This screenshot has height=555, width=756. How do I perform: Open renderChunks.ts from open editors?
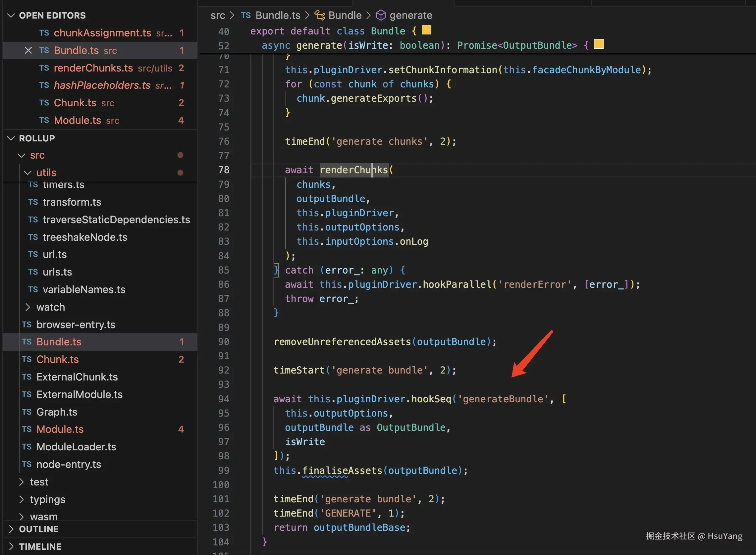(x=93, y=68)
